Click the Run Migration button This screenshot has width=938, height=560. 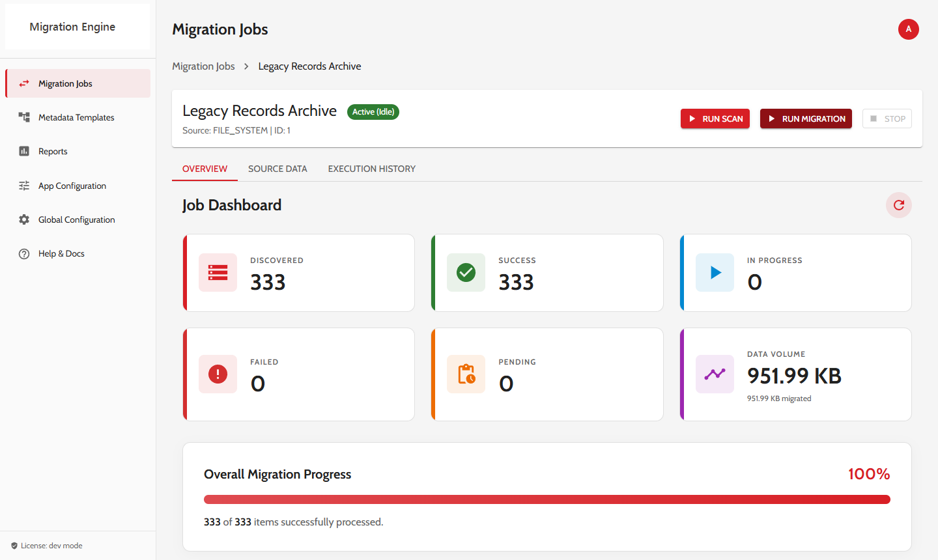click(x=806, y=119)
